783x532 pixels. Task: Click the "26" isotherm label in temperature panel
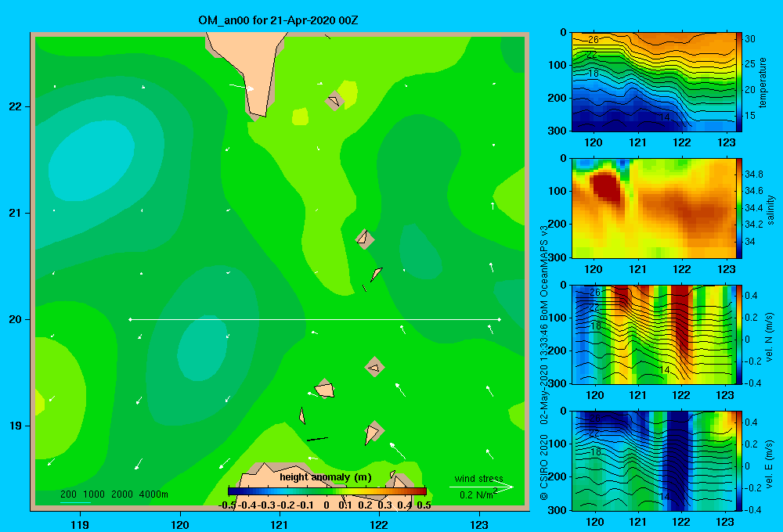594,39
